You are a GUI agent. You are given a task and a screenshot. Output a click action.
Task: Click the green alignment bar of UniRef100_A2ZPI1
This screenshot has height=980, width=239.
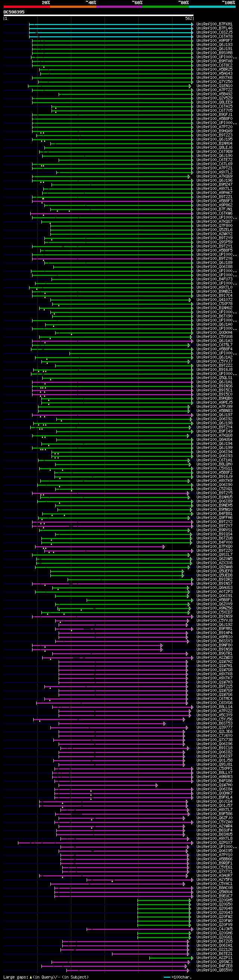click(x=171, y=958)
